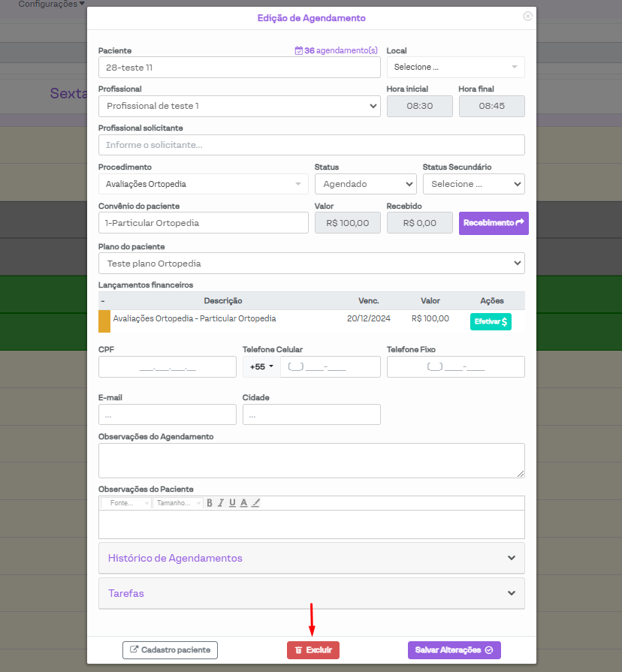This screenshot has width=622, height=672.
Task: Click the 36 agendamento(s) link
Action: click(337, 51)
